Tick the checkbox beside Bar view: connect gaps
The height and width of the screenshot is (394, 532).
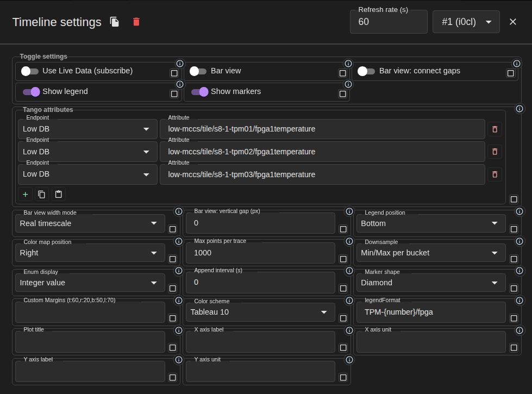(x=511, y=73)
